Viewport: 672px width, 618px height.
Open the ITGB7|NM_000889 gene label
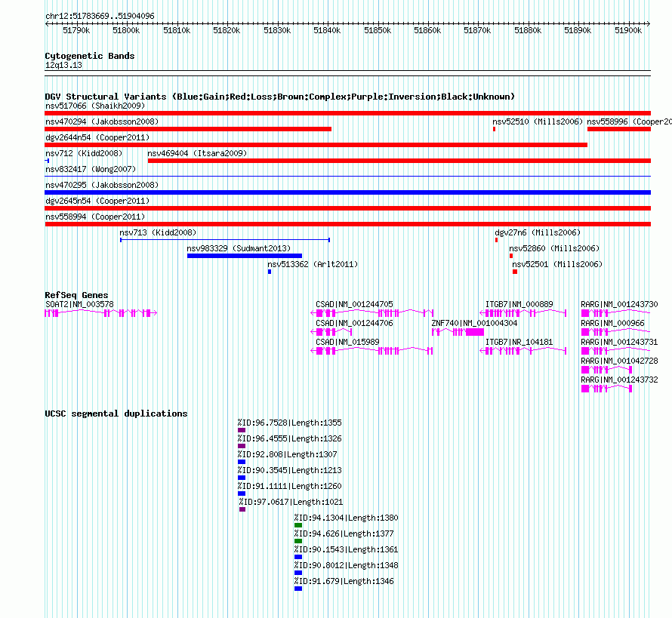pyautogui.click(x=519, y=304)
